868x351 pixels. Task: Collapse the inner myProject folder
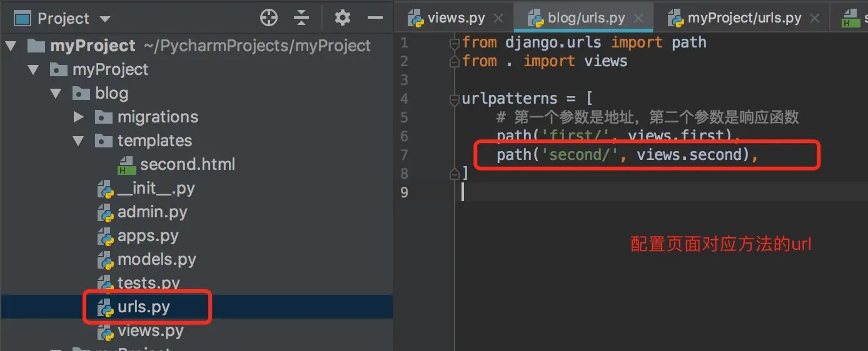click(x=34, y=70)
